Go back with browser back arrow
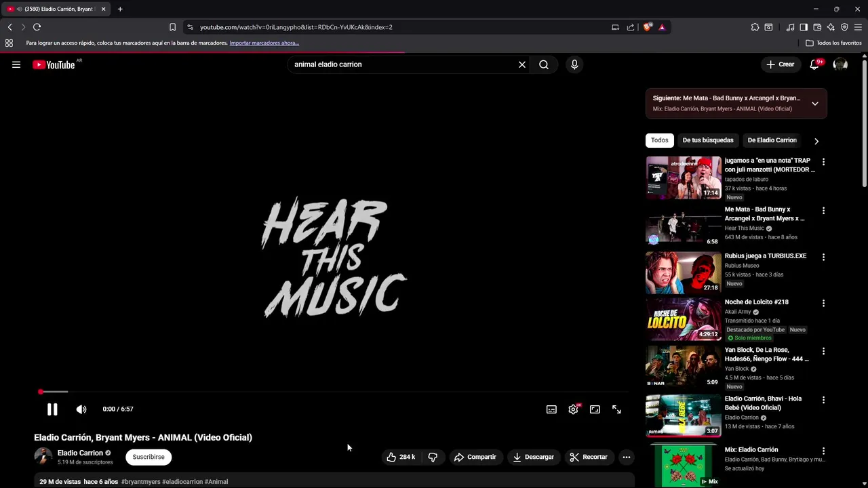The image size is (868, 488). pos(9,27)
